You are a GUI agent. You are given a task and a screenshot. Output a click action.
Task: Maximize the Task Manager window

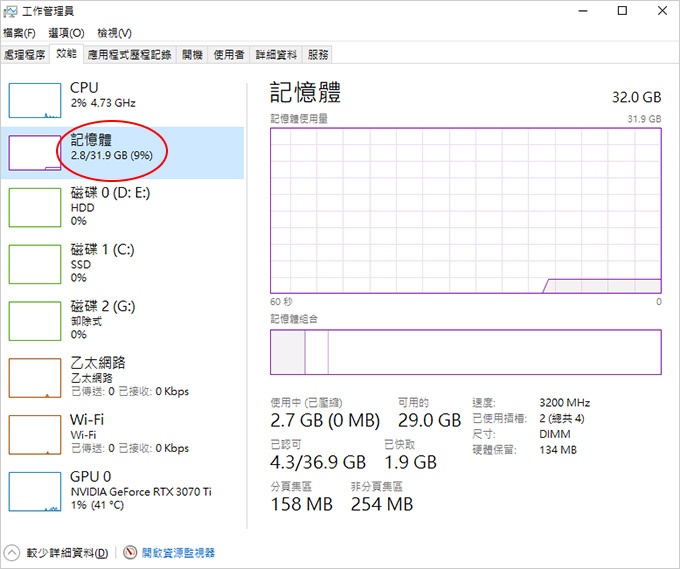point(622,11)
